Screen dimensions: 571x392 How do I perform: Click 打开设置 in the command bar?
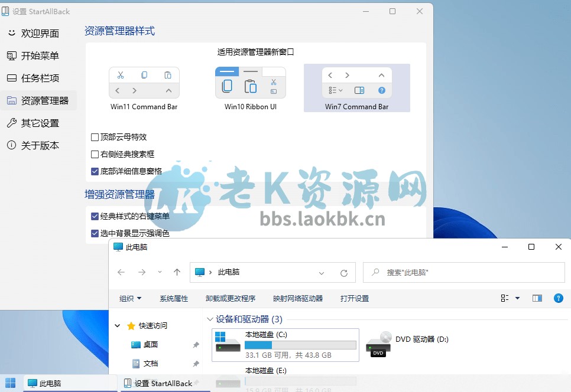(354, 299)
